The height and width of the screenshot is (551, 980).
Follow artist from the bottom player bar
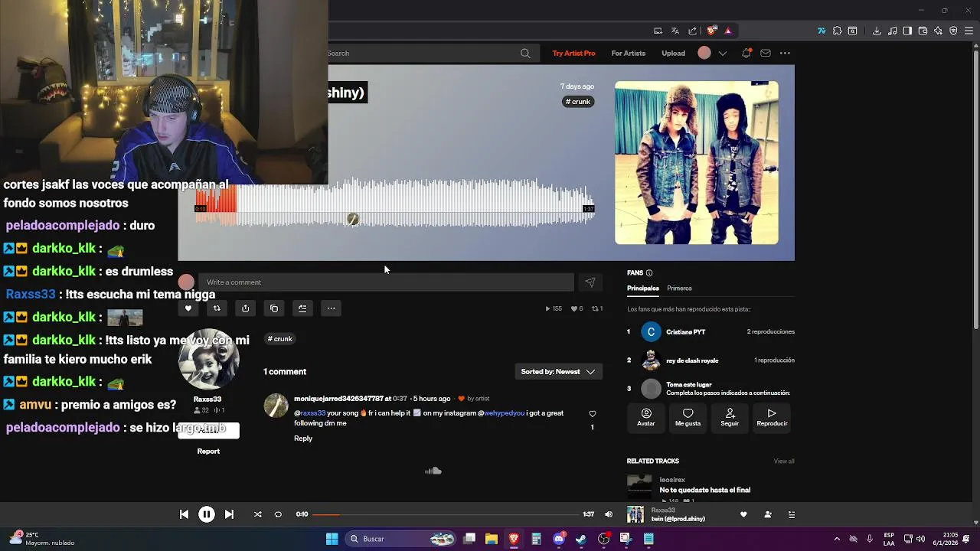point(768,514)
